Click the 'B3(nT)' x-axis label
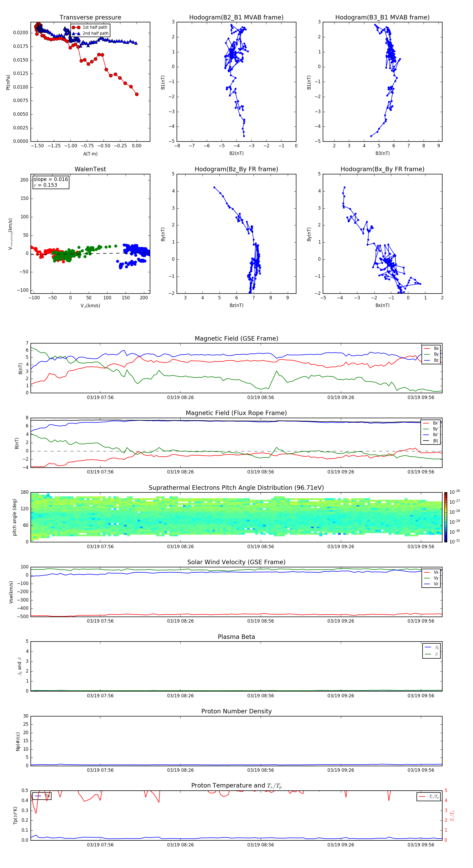 point(382,153)
